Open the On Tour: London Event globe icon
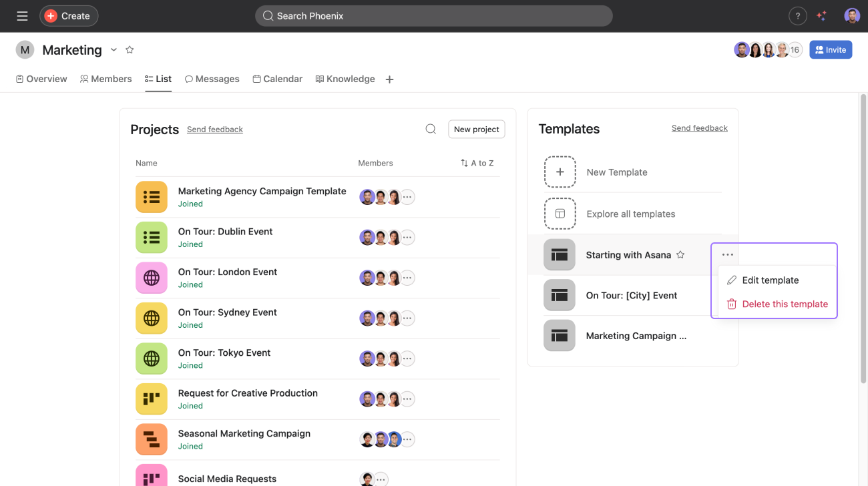 (x=152, y=278)
